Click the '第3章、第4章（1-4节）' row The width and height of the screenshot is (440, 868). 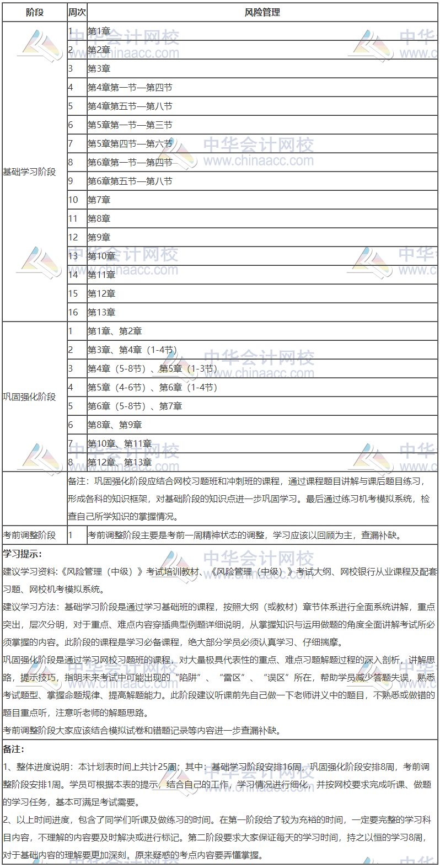tap(262, 350)
